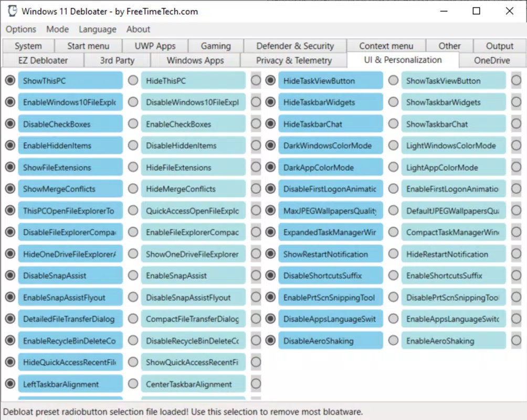Switch to the Output tab
Viewport: 527px width, 420px height.
click(499, 46)
